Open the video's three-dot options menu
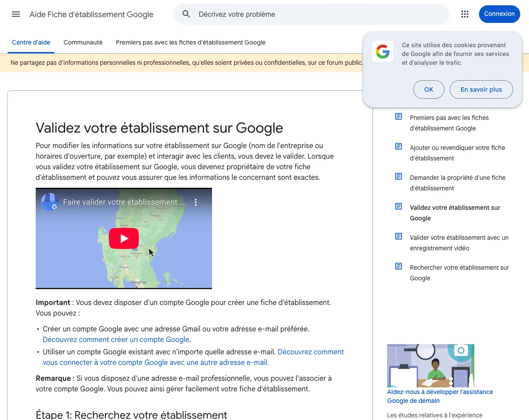 196,202
